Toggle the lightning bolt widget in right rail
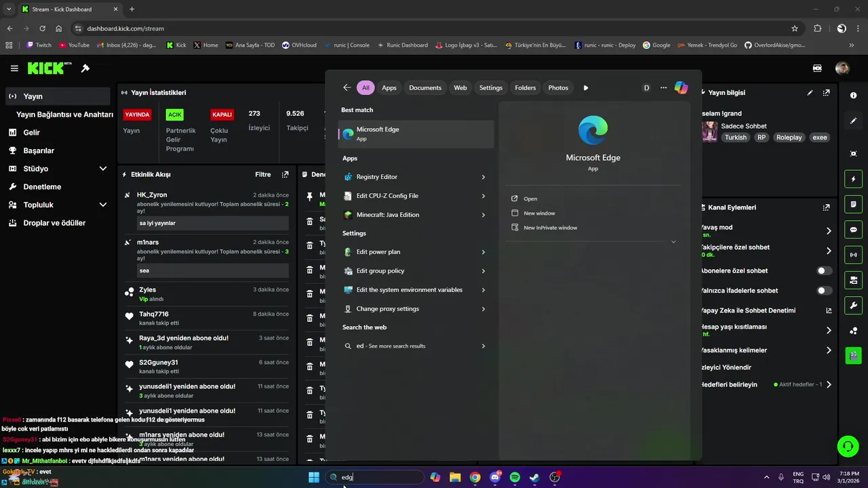 [854, 179]
